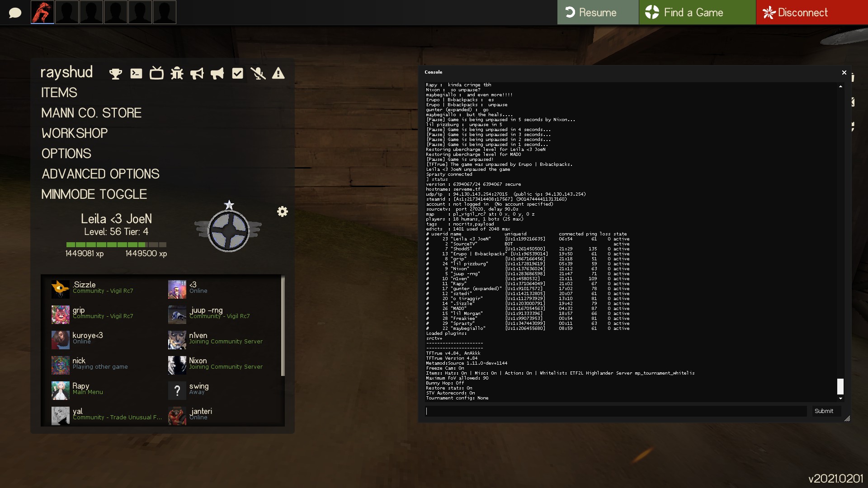Click the console line 'hostname: serveme.tf'
The width and height of the screenshot is (868, 488).
pyautogui.click(x=453, y=189)
